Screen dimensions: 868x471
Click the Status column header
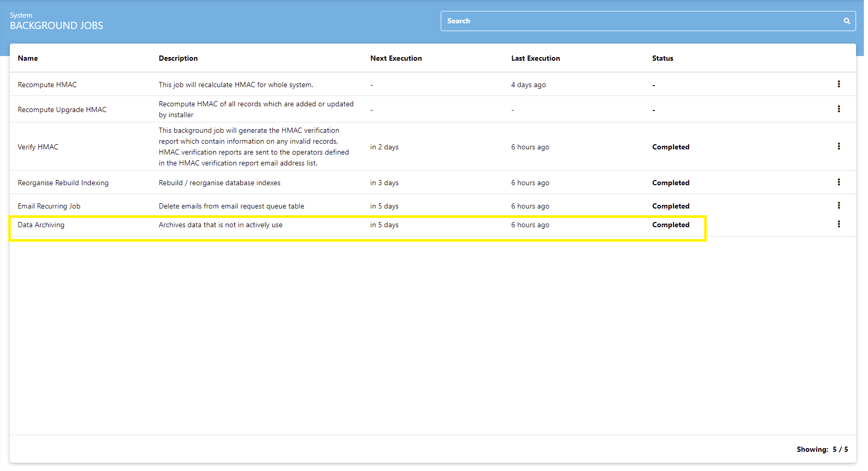click(662, 59)
